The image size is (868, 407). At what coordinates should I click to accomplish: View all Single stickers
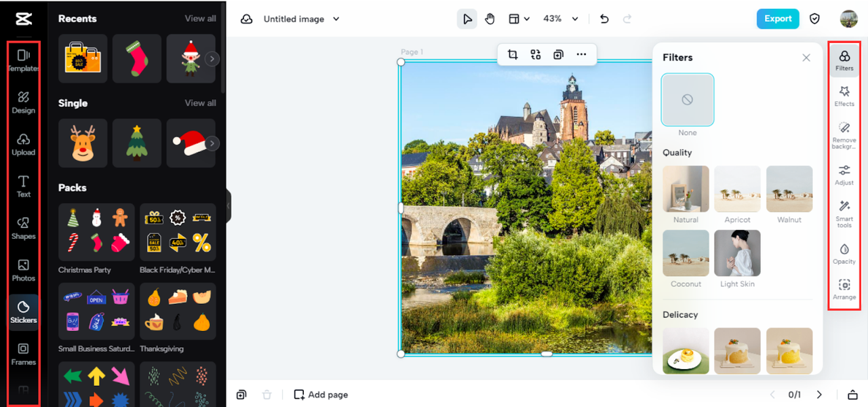(201, 103)
